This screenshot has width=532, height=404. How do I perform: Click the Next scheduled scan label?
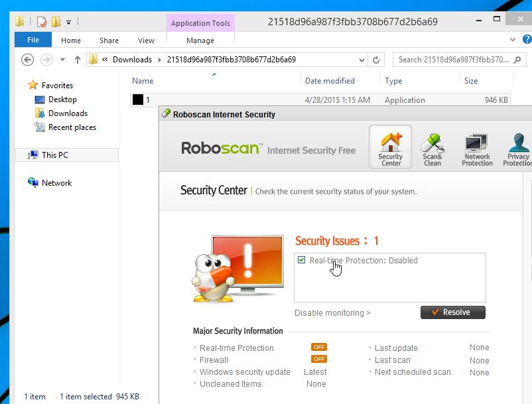(x=413, y=371)
